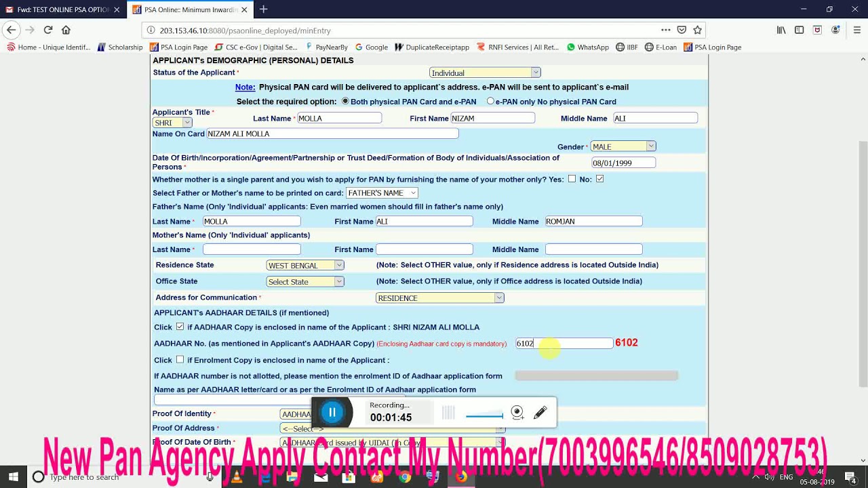Open VLC from the taskbar
Viewport: 868px width, 488px height.
pyautogui.click(x=236, y=477)
